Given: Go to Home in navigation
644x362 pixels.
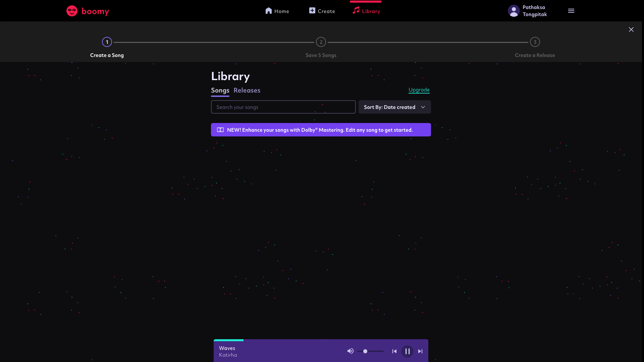Looking at the screenshot, I should 277,11.
